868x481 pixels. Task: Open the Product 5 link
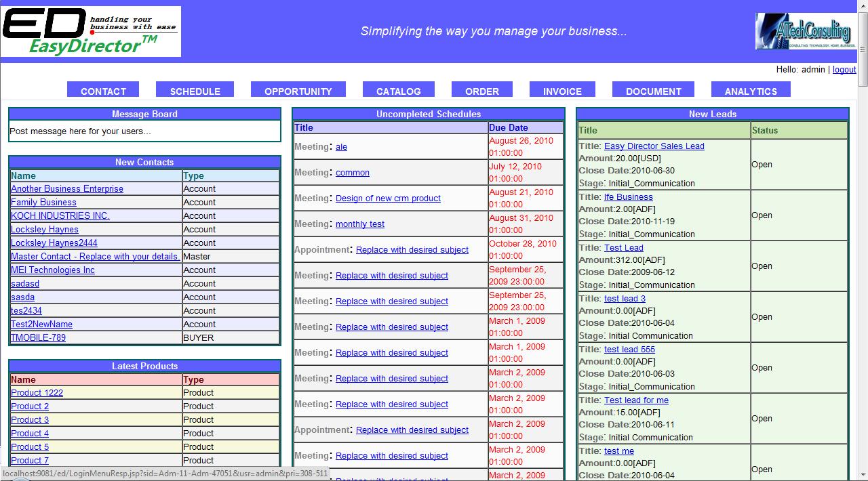click(x=30, y=447)
